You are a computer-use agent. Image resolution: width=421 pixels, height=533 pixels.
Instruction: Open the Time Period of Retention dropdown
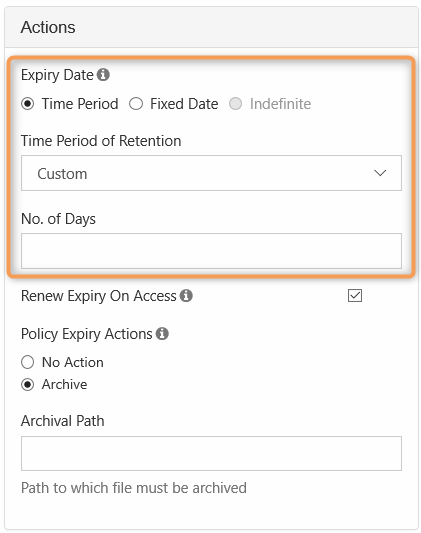pos(211,173)
